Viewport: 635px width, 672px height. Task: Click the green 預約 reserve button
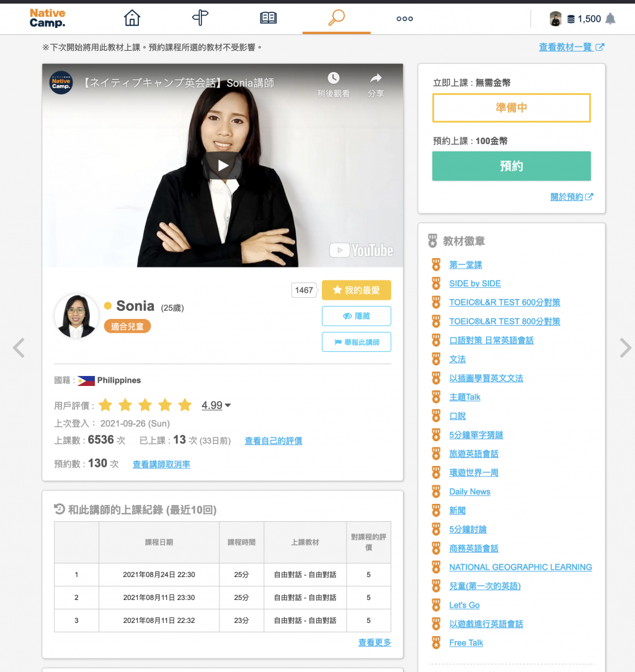pos(511,166)
